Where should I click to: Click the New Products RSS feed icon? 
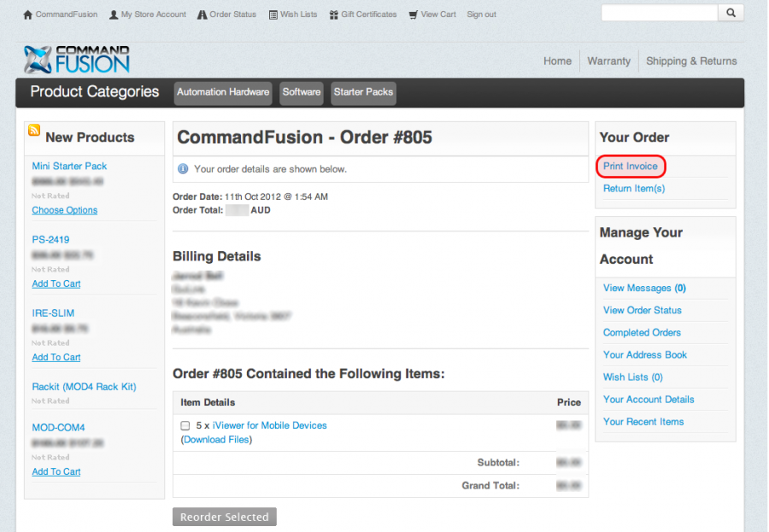34,132
